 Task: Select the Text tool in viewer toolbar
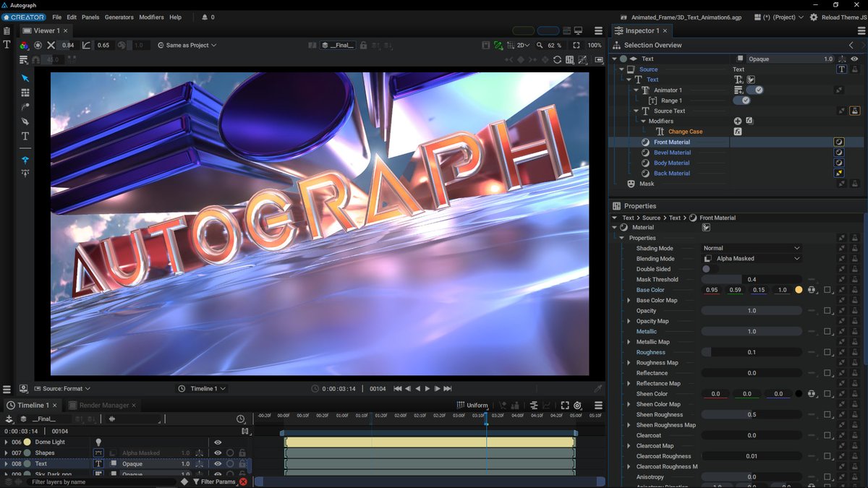point(25,136)
